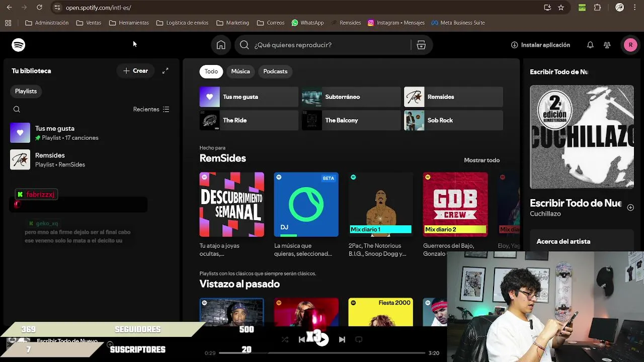
Task: Click the download icon beside Instalar aplicación
Action: click(514, 45)
